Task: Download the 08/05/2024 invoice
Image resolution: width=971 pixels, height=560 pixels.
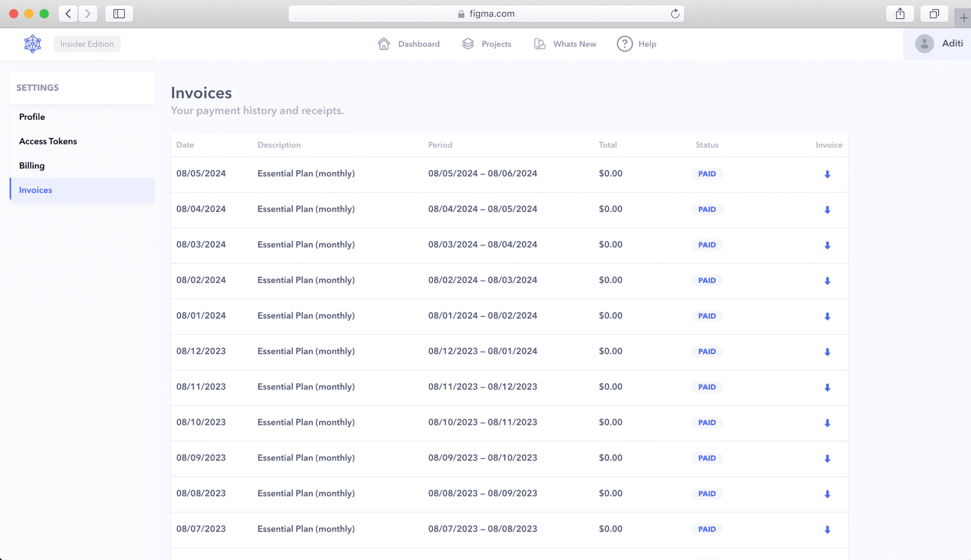Action: (x=827, y=174)
